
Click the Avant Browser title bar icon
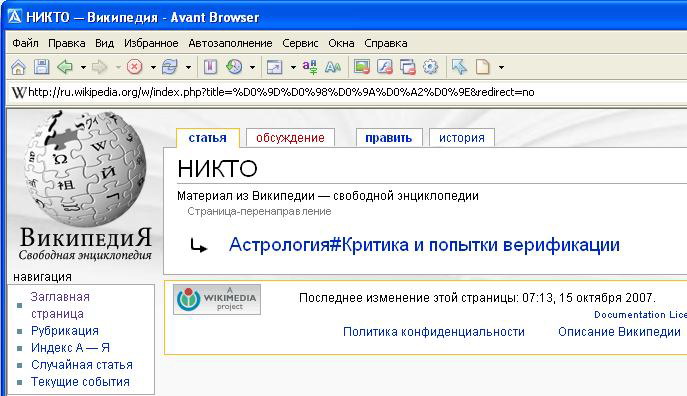click(15, 17)
